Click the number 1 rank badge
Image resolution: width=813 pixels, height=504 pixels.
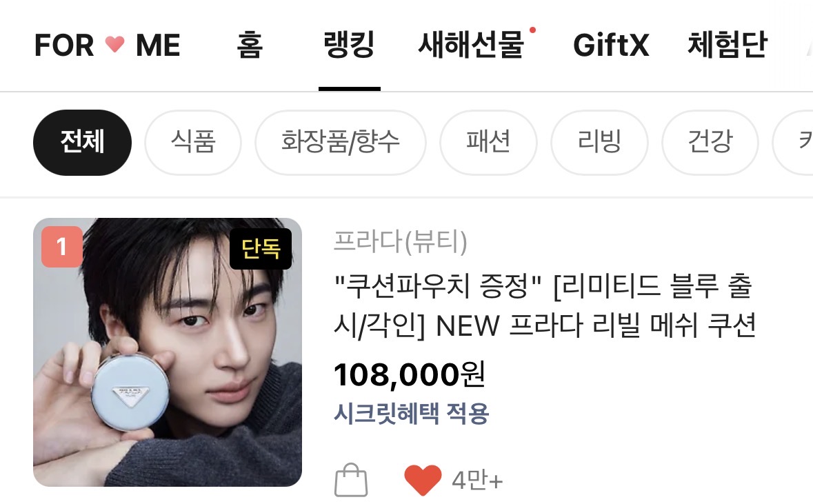pos(61,247)
